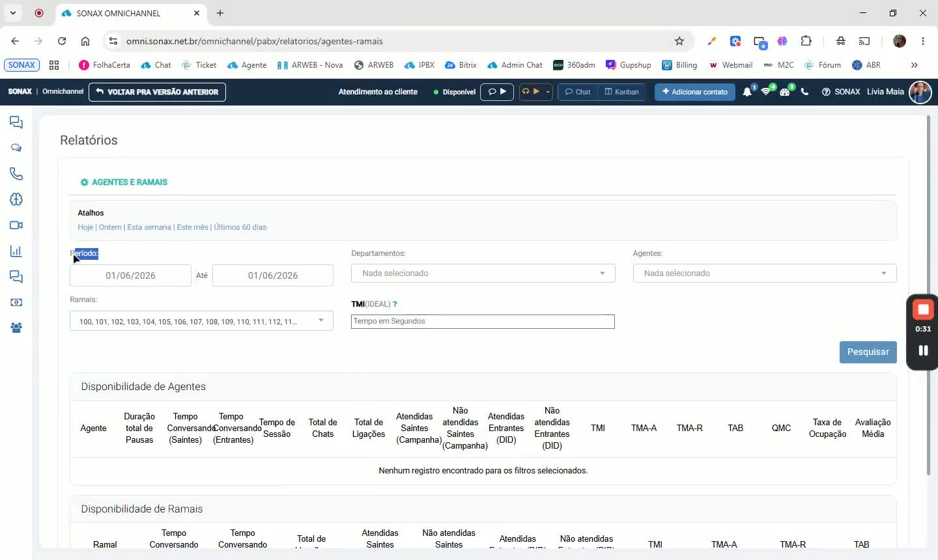Select the Este mês shortcut
Screen dimensions: 938x560
[x=193, y=227]
